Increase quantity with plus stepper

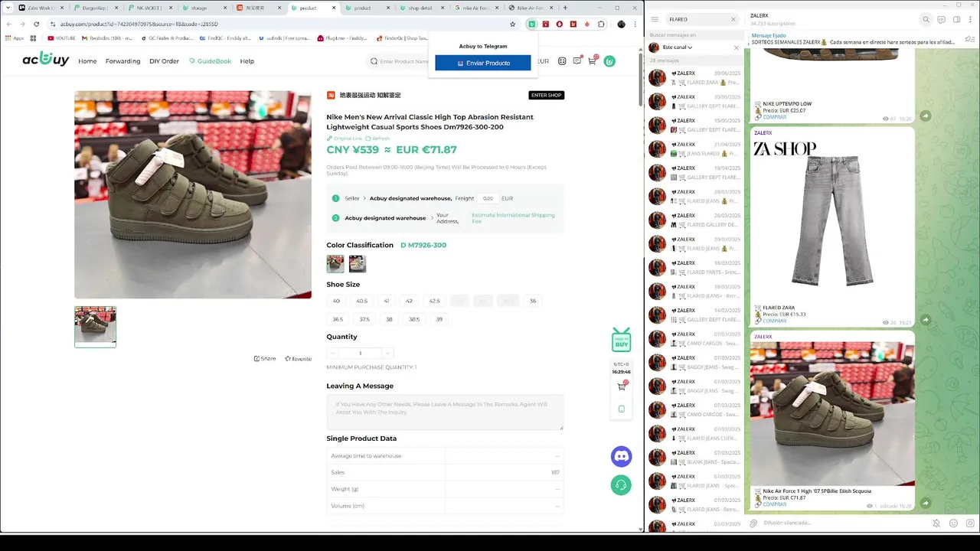tap(388, 354)
